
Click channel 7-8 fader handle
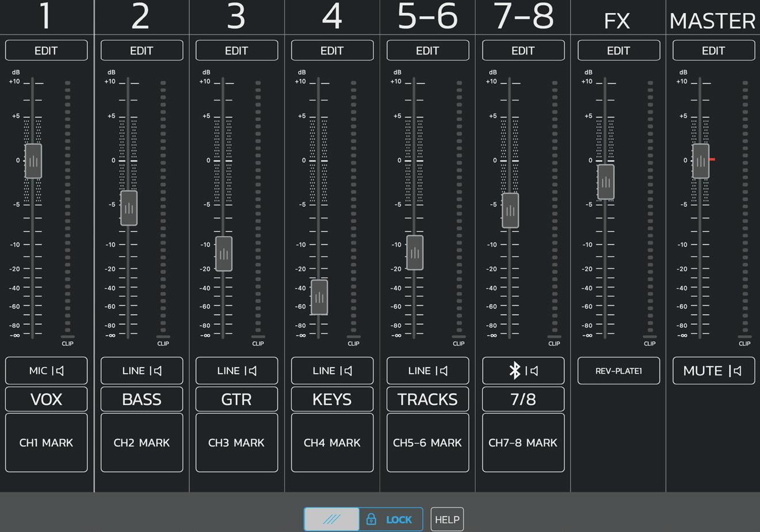coord(510,210)
